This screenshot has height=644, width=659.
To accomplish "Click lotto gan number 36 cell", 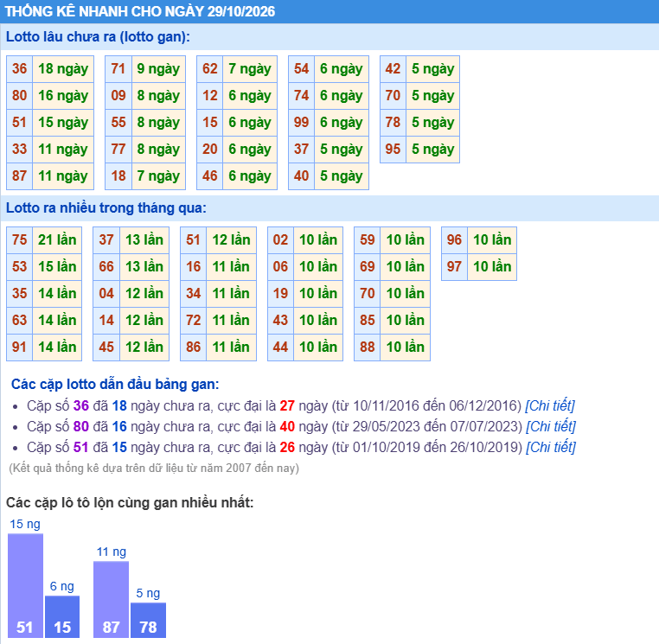I will coord(20,69).
